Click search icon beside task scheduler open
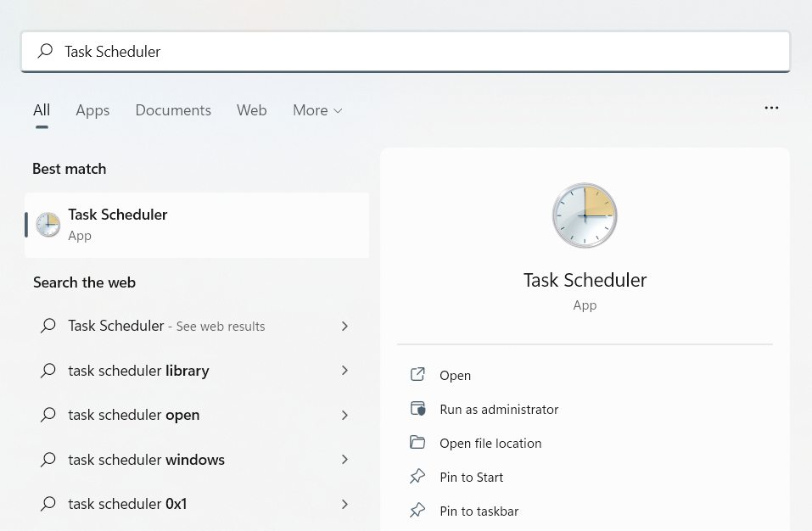 48,415
